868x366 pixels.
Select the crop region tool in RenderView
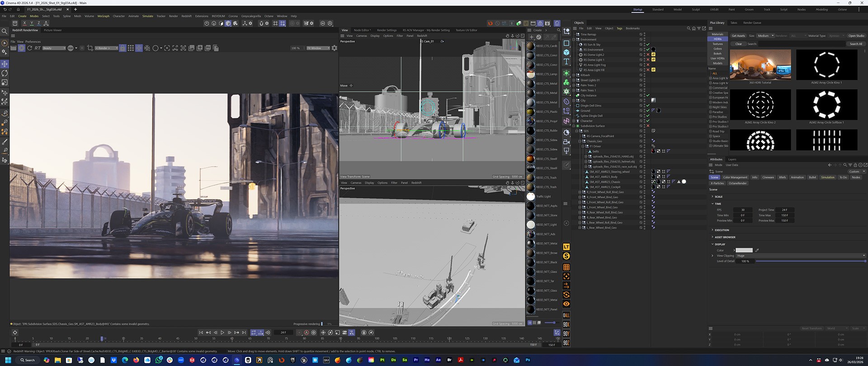90,48
